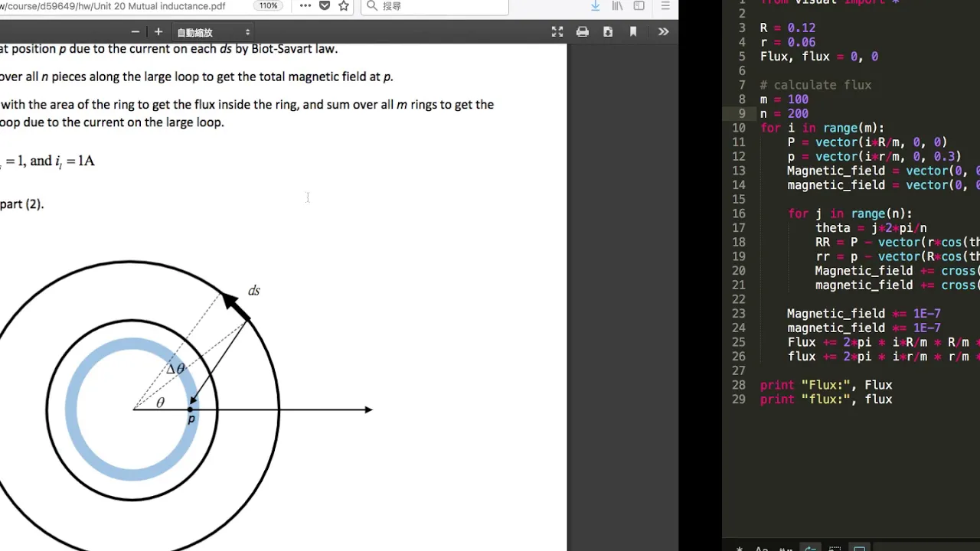Switch PDF viewer to presentation mode
The width and height of the screenshot is (980, 551).
tap(557, 31)
